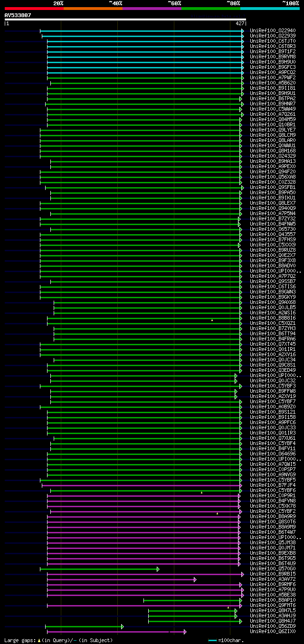Viewport: 304px width, 644px height.
Task: Select the UniRef100_Q5JM38 label
Action: click(273, 542)
